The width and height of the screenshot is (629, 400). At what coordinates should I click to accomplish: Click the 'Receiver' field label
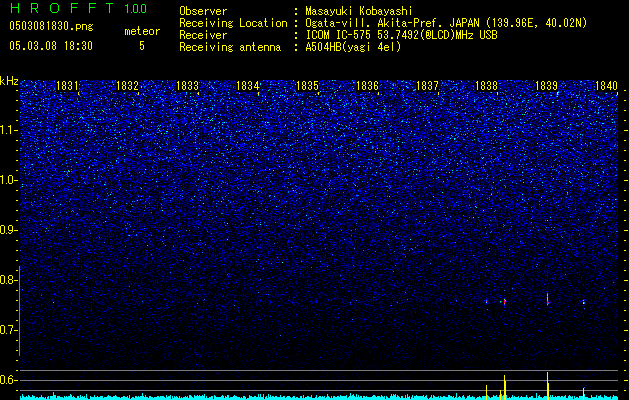203,35
